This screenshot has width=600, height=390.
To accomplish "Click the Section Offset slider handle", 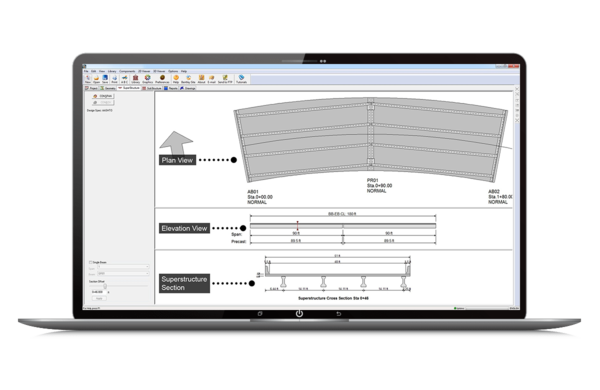I will click(x=105, y=286).
